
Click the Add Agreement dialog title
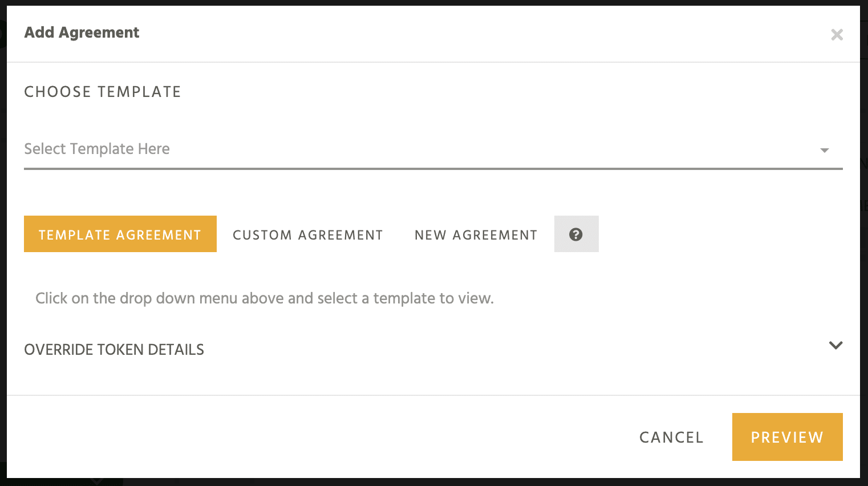[x=82, y=33]
